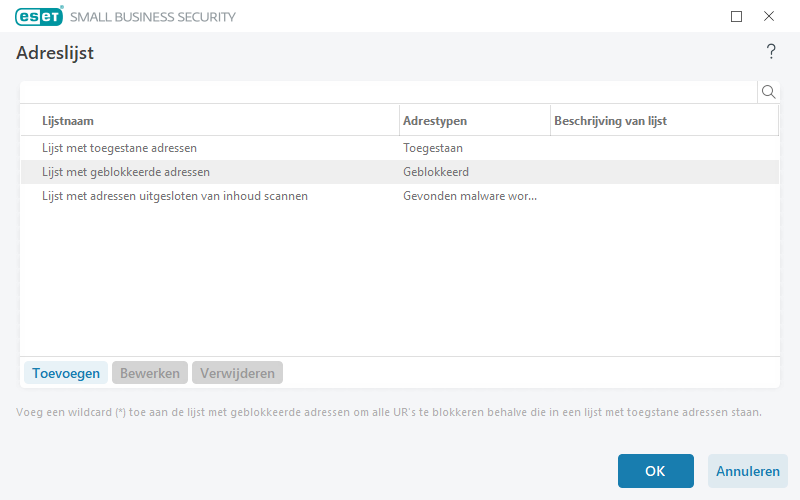Click the Verwijderen button

pos(237,373)
